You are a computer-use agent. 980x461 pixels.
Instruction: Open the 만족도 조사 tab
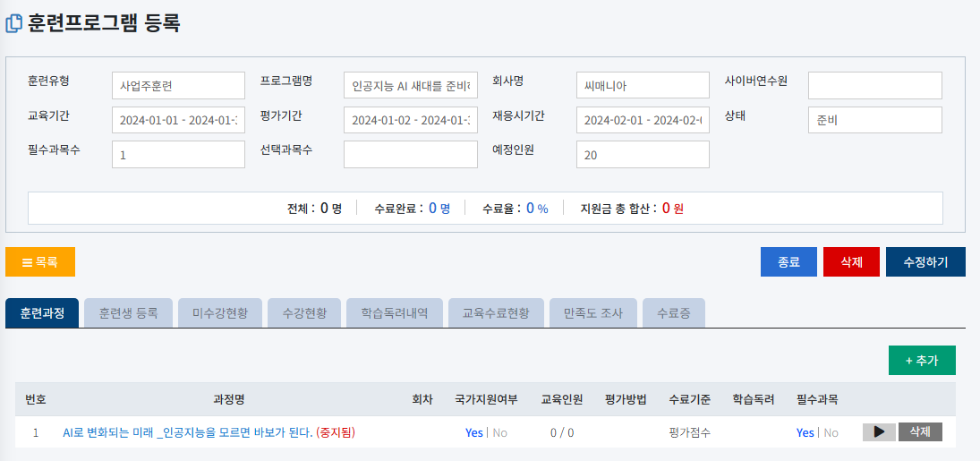point(593,312)
